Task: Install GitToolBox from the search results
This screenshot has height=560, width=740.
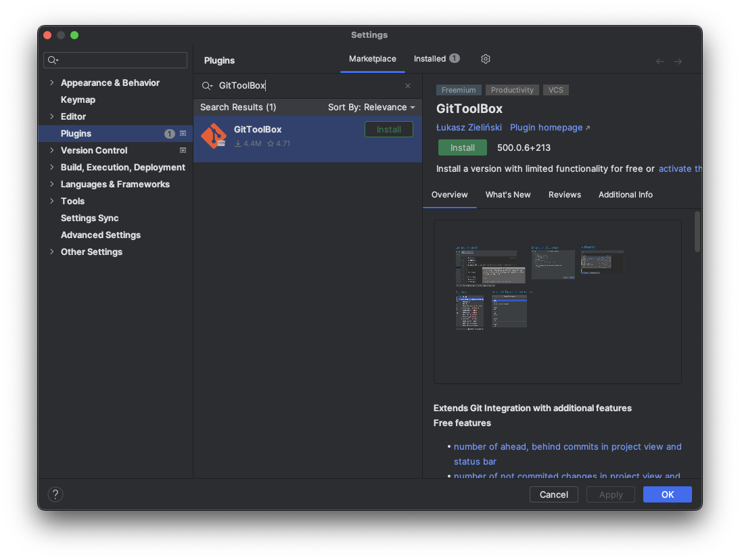Action: point(389,129)
